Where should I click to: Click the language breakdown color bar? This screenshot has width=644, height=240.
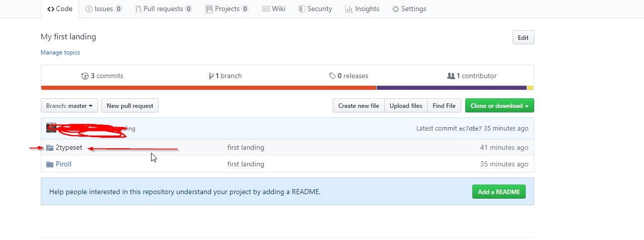[288, 88]
